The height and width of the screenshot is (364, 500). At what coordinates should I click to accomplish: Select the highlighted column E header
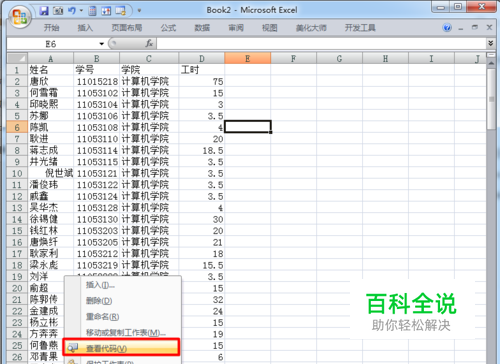click(248, 59)
